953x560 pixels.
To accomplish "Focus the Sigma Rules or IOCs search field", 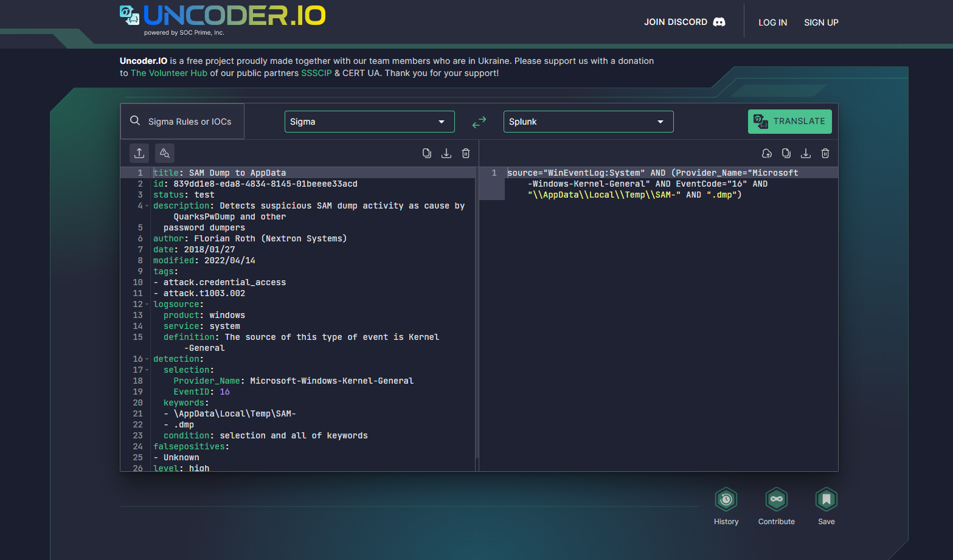I will pyautogui.click(x=182, y=122).
